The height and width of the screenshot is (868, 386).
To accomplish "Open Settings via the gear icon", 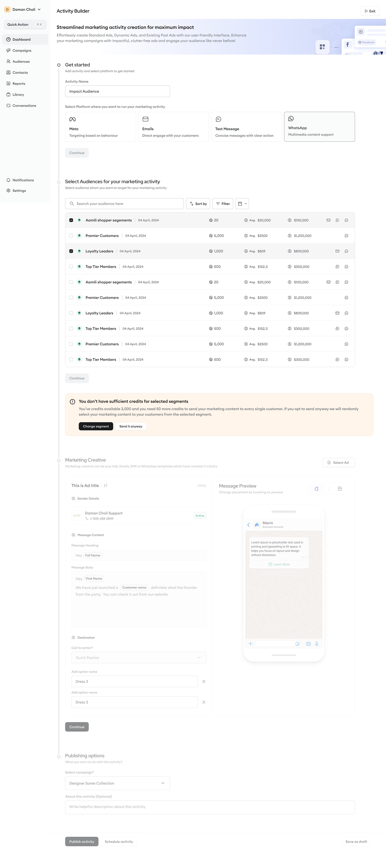I will (x=8, y=191).
